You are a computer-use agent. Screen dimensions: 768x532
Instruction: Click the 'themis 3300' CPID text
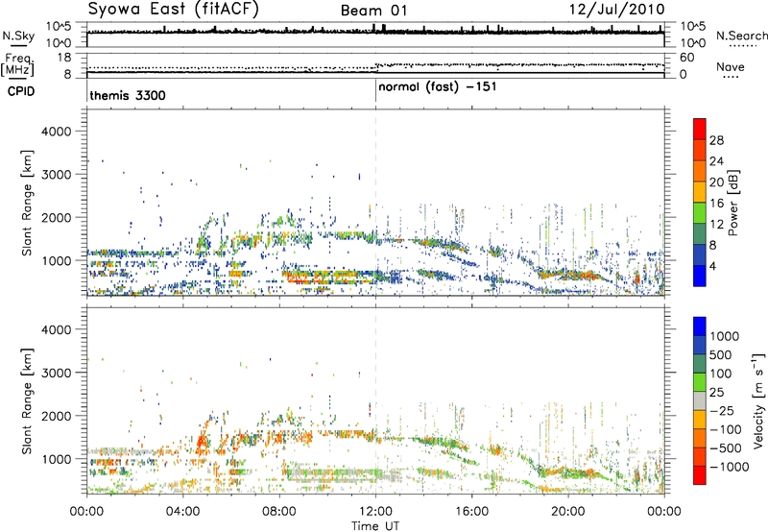pos(128,95)
